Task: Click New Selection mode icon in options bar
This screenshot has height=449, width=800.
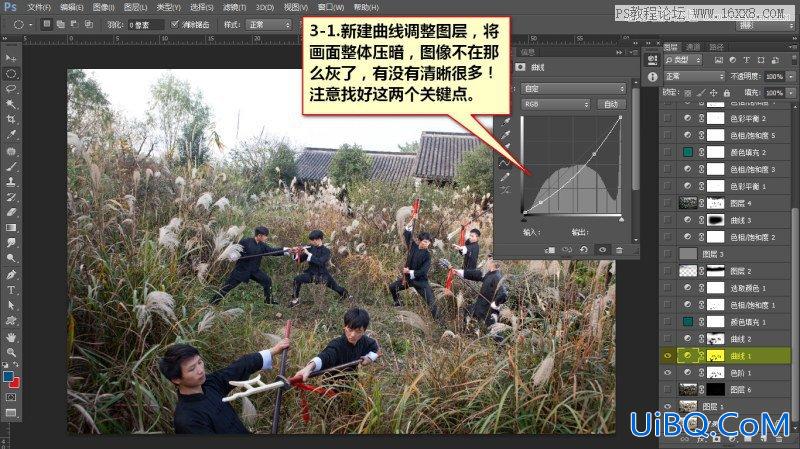Action: 47,24
